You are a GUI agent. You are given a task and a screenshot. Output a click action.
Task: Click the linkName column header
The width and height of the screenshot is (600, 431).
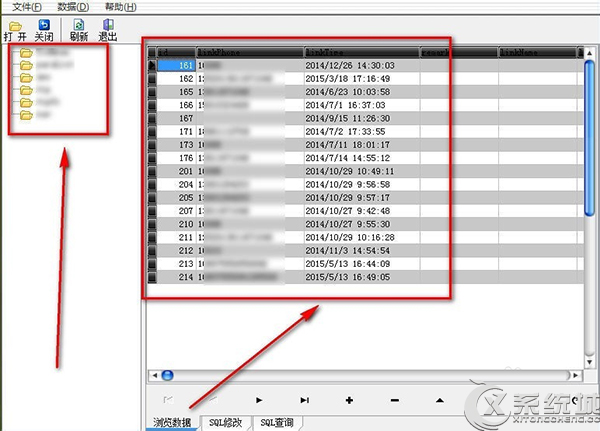click(537, 52)
